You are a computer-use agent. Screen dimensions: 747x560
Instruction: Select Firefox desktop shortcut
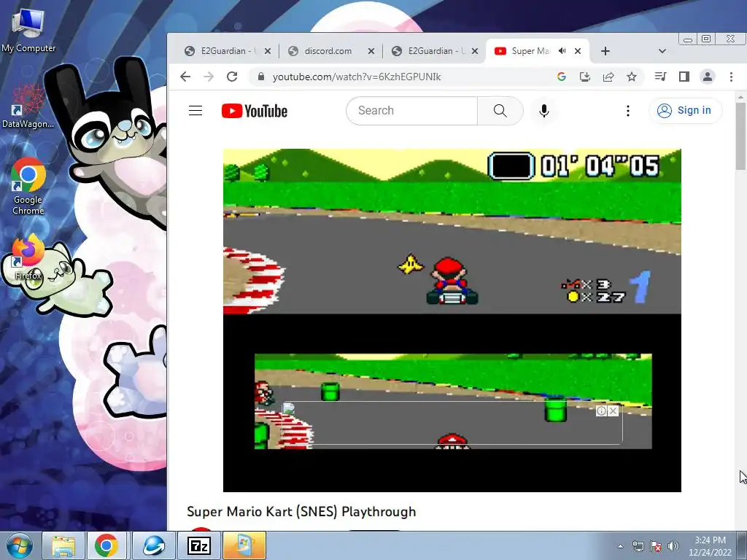coord(28,257)
